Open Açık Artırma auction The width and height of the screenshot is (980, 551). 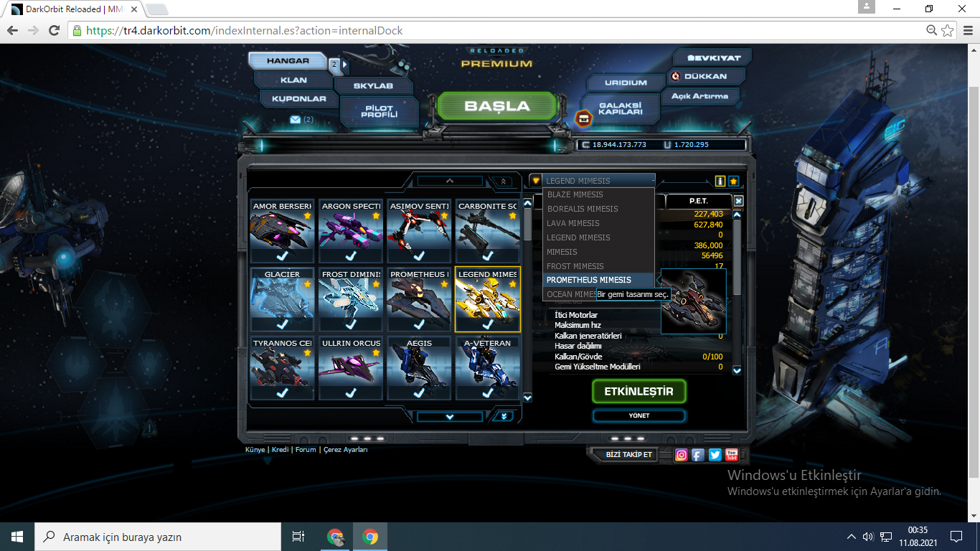click(699, 95)
